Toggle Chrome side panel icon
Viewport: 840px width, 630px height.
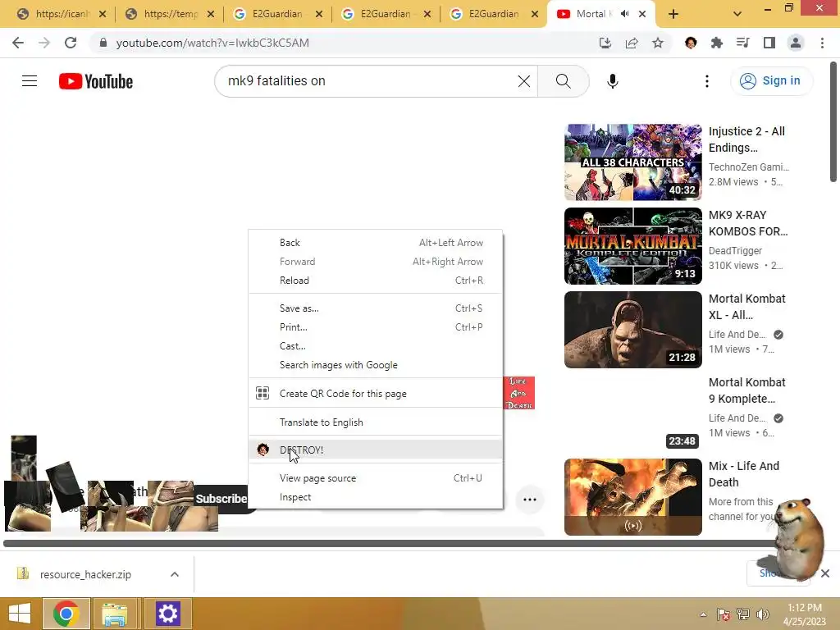769,43
